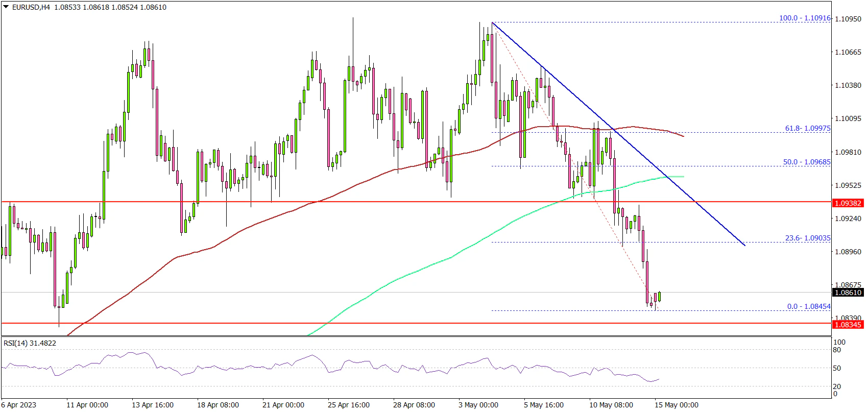Screen dimensions: 868x412
Task: Click the 0.0 - 1.08454 Fibonacci label
Action: coord(808,306)
